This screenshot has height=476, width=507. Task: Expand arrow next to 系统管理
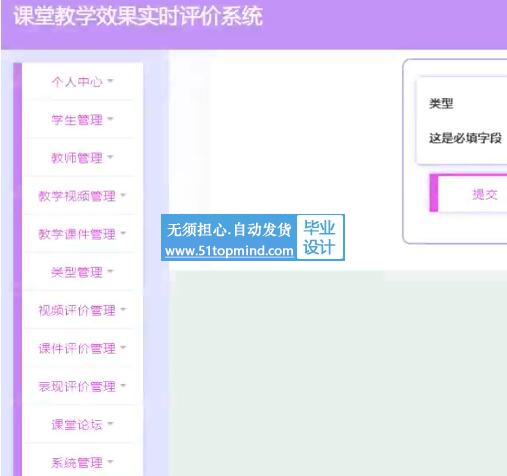[110, 462]
